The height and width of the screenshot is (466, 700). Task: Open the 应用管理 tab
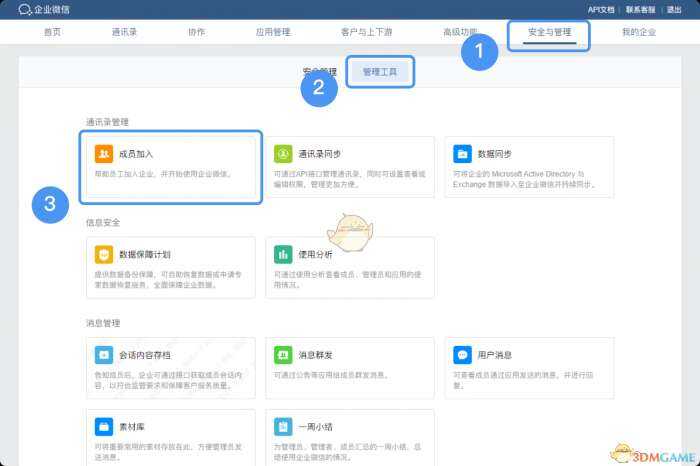[x=273, y=32]
